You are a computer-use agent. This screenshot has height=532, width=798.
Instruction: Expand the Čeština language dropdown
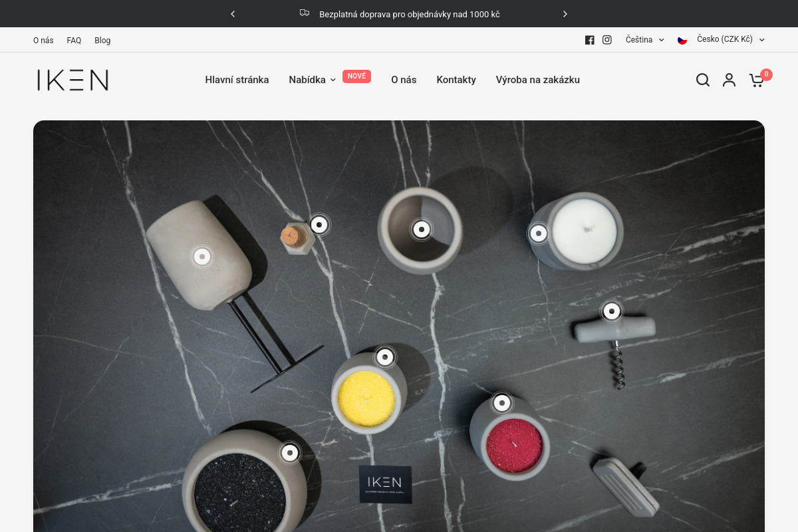644,40
